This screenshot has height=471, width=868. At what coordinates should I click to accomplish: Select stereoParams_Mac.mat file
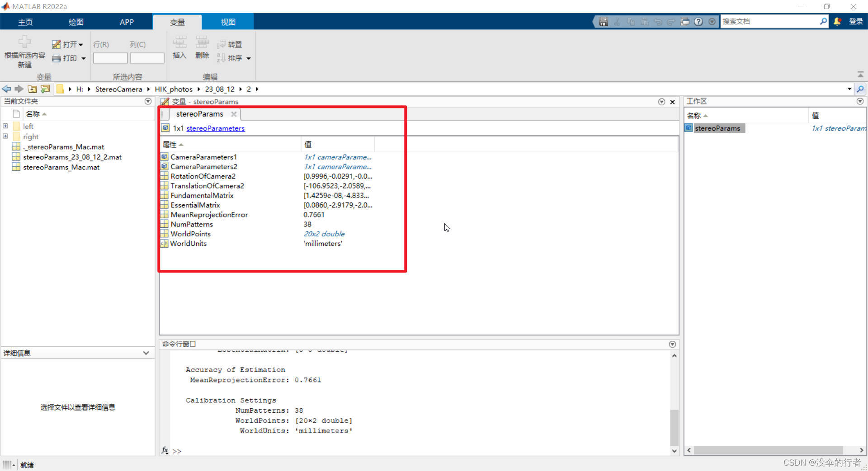[61, 167]
